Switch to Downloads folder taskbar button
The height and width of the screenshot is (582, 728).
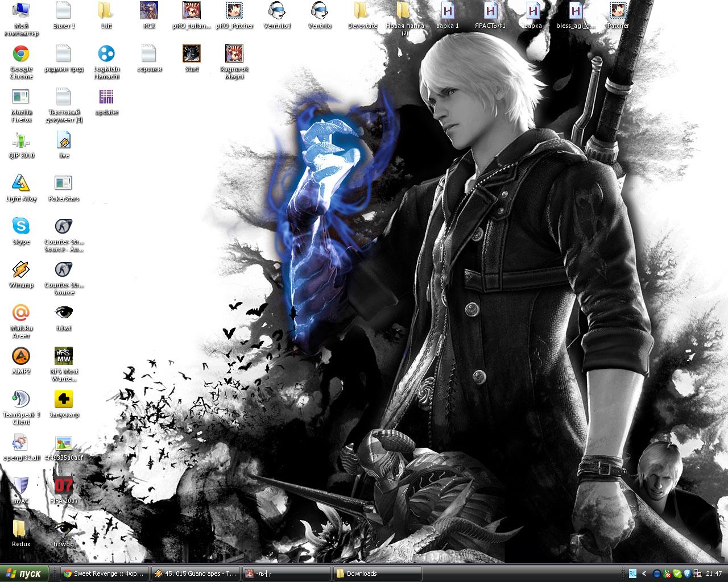click(x=378, y=573)
